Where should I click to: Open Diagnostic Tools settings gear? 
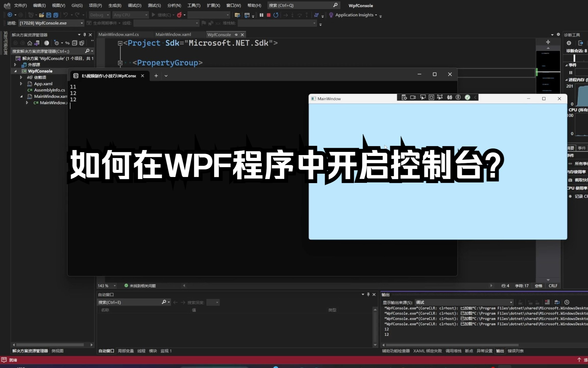point(569,43)
